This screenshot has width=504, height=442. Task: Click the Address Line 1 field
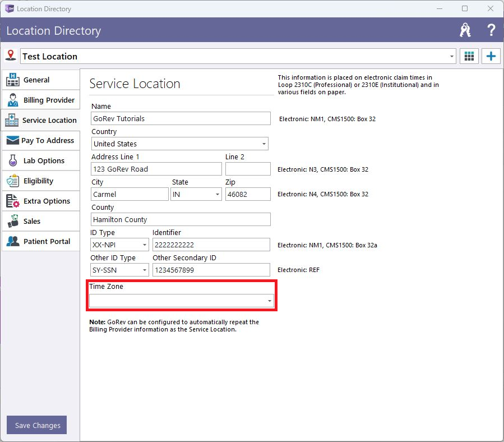click(x=156, y=169)
